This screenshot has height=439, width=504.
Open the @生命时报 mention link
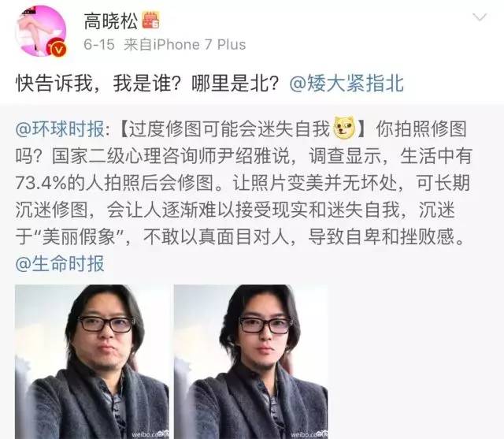(60, 263)
